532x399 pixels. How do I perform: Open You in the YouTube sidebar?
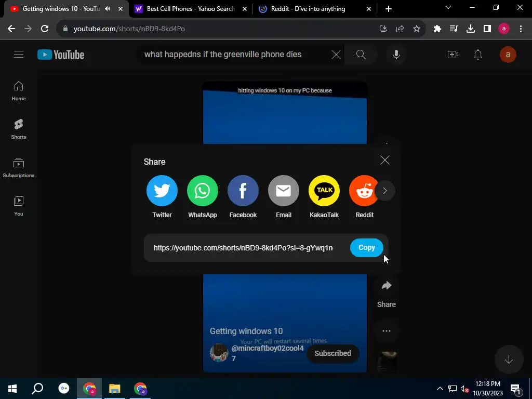[x=19, y=206]
